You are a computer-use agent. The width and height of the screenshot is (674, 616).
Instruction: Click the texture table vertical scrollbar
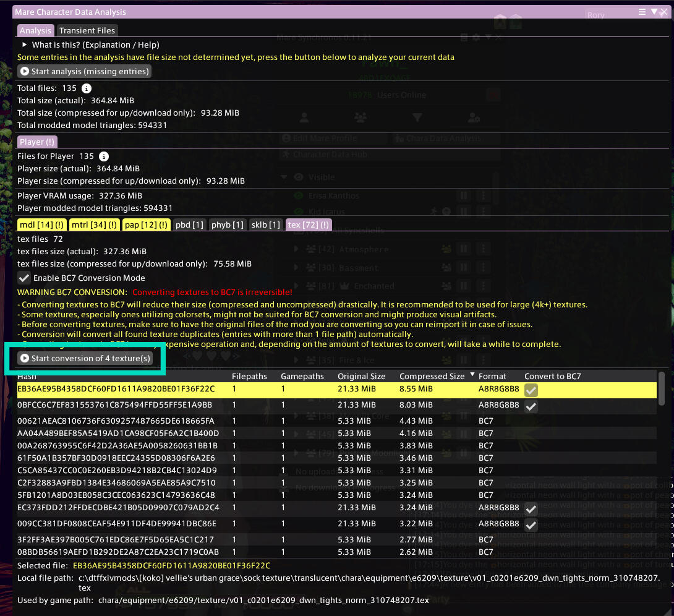662,387
